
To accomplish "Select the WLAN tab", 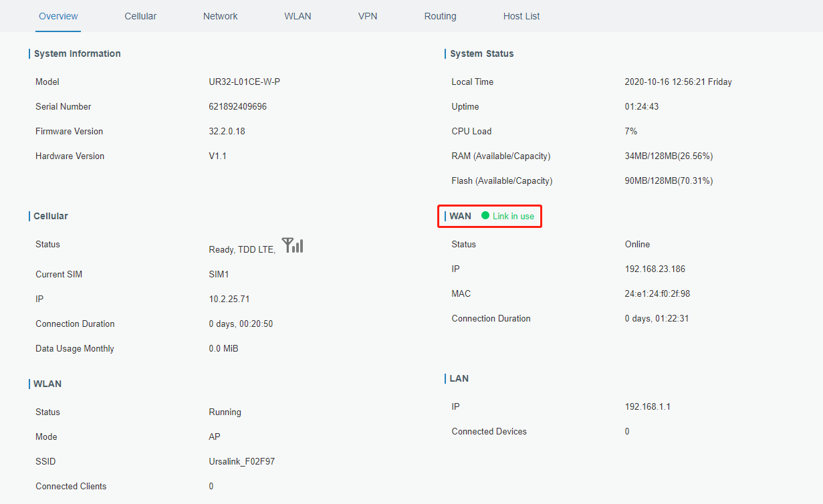I will [298, 16].
